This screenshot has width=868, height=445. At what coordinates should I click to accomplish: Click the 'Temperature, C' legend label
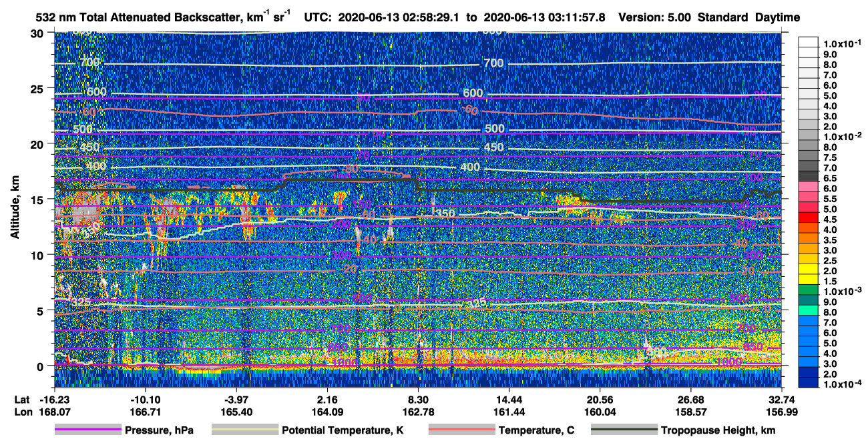click(536, 430)
